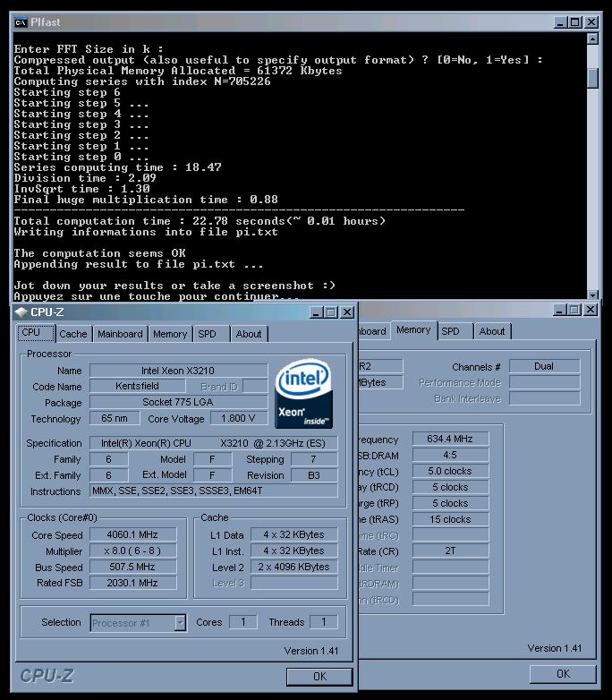612x700 pixels.
Task: Minimize the rear CPU-Z Memory window
Action: click(559, 310)
